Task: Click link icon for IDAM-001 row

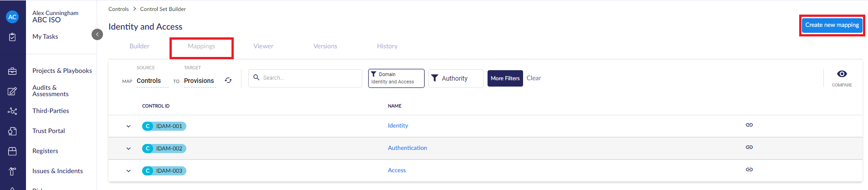Action: [749, 125]
